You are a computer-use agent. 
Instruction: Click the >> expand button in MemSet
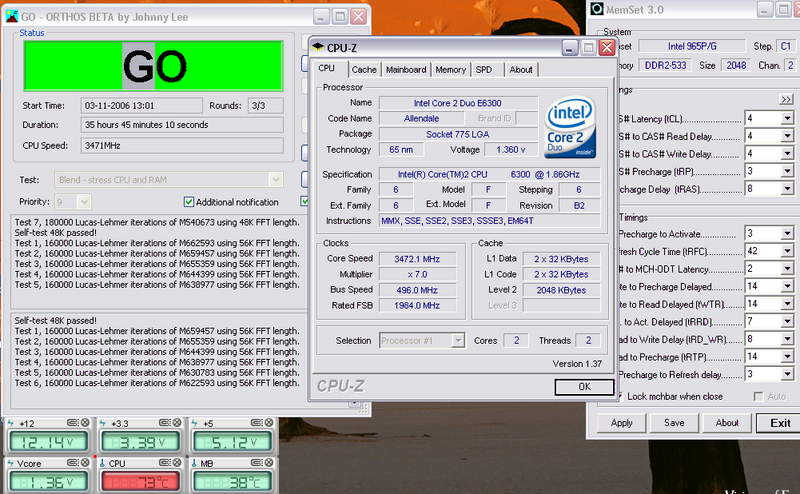(786, 100)
